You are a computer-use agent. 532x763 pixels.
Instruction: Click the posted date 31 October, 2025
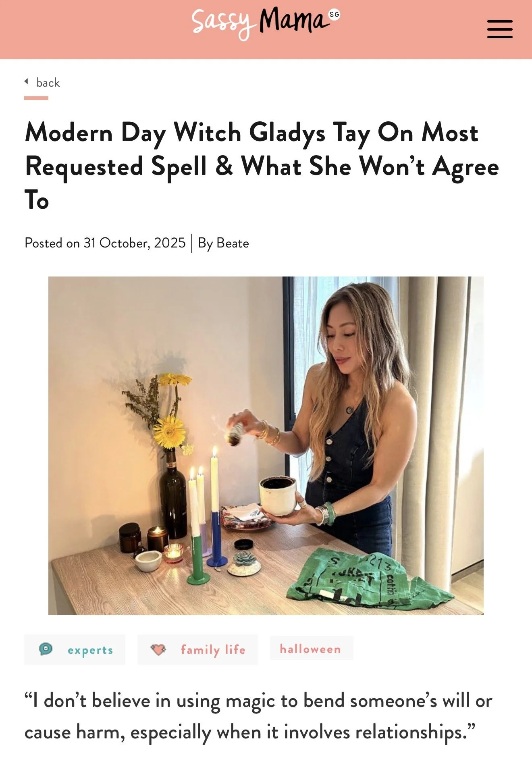click(x=134, y=243)
